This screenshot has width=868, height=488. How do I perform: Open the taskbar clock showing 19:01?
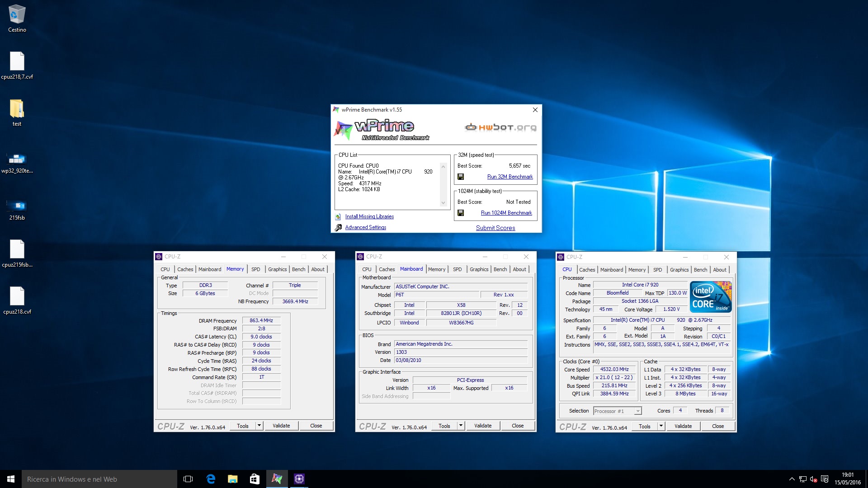click(848, 479)
